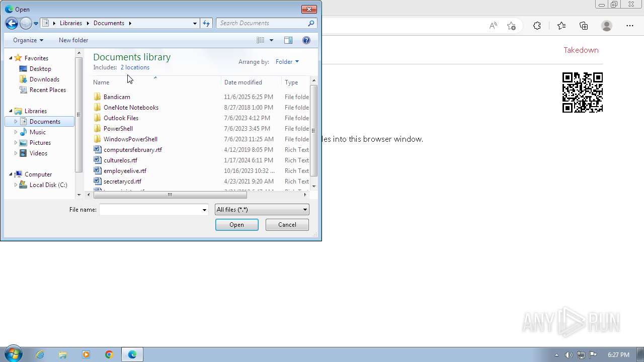The image size is (644, 362).
Task: Open the File name dropdown arrow
Action: point(204,210)
